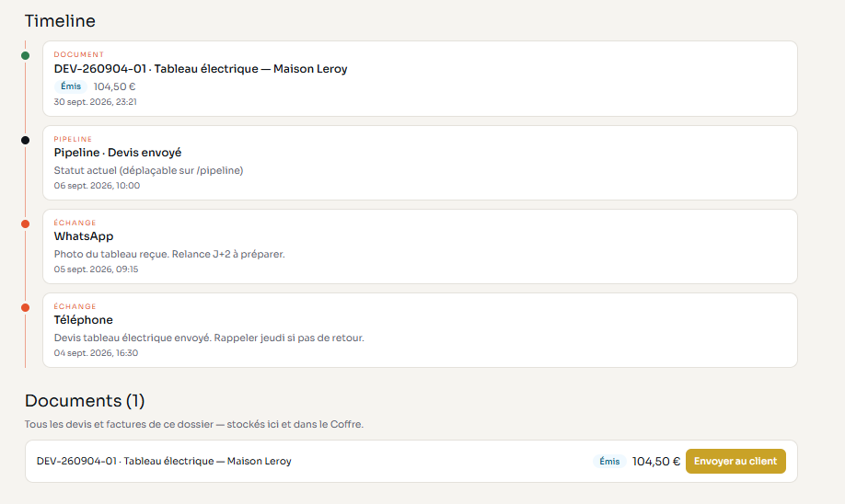Select the black timeline dot for Pipeline
Image resolution: width=845 pixels, height=504 pixels.
pyautogui.click(x=26, y=140)
